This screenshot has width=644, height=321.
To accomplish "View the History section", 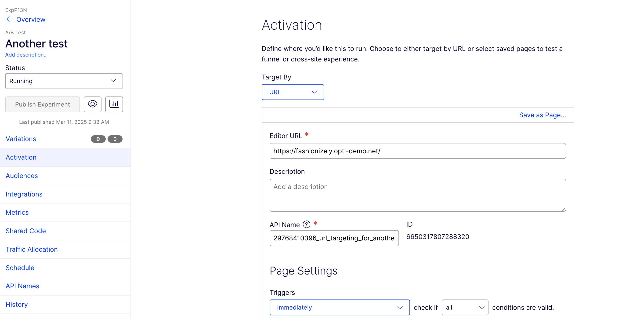I will pyautogui.click(x=17, y=304).
